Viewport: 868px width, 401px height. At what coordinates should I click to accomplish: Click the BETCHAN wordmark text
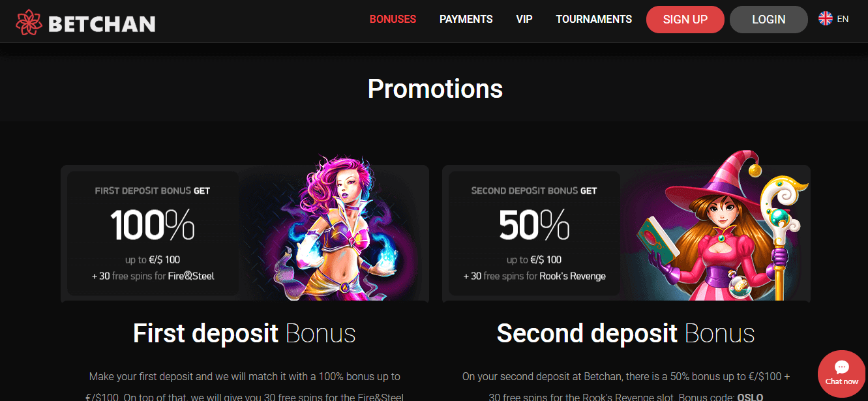click(102, 24)
